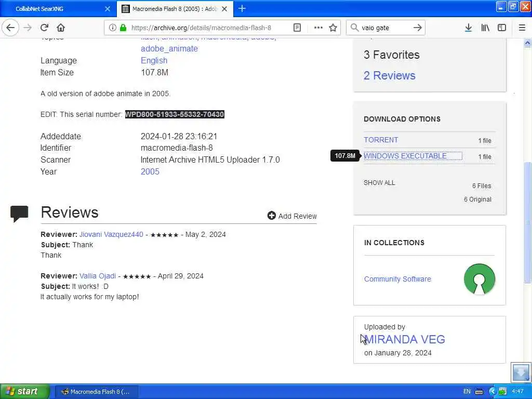Jump to the 2 Reviews link

[x=390, y=75]
